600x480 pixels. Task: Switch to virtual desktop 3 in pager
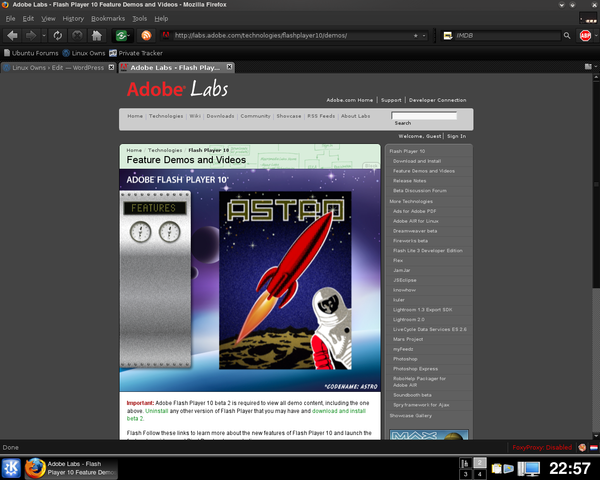(465, 474)
